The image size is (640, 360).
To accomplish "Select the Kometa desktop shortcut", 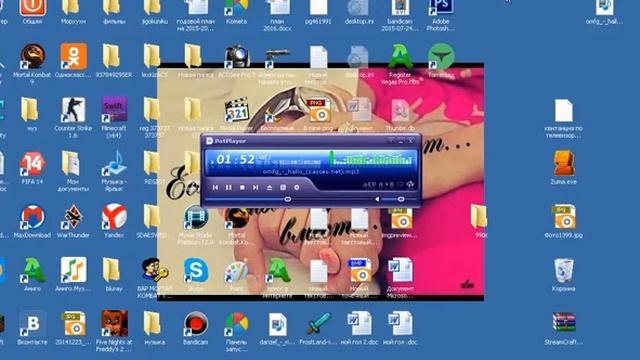I will click(x=237, y=11).
